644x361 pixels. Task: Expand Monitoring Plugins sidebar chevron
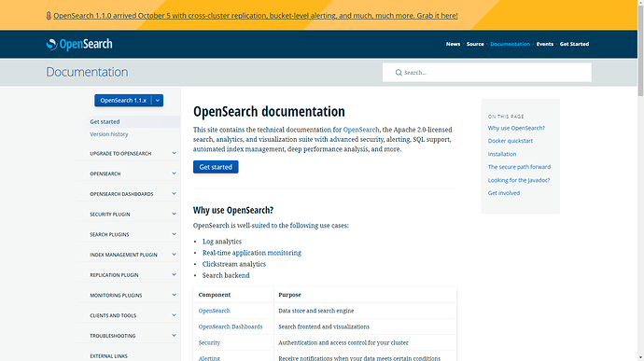174,295
